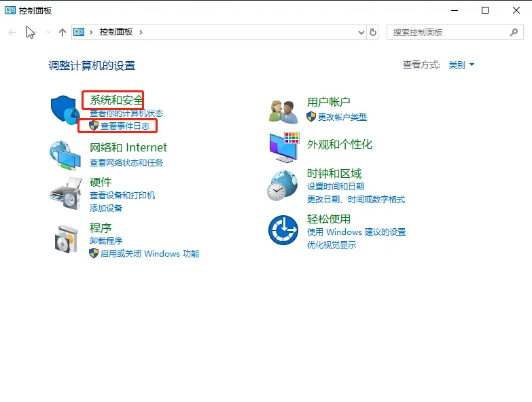Open the address bar history dropdown
532x402 pixels.
(361, 33)
